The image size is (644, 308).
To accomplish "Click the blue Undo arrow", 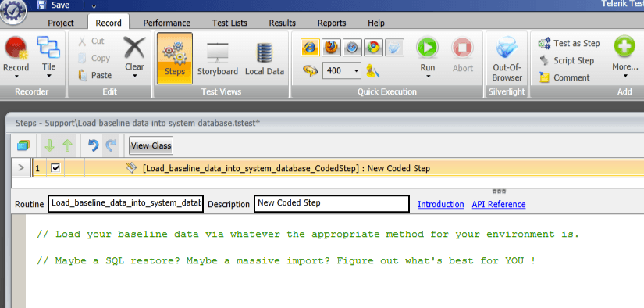I will 93,145.
